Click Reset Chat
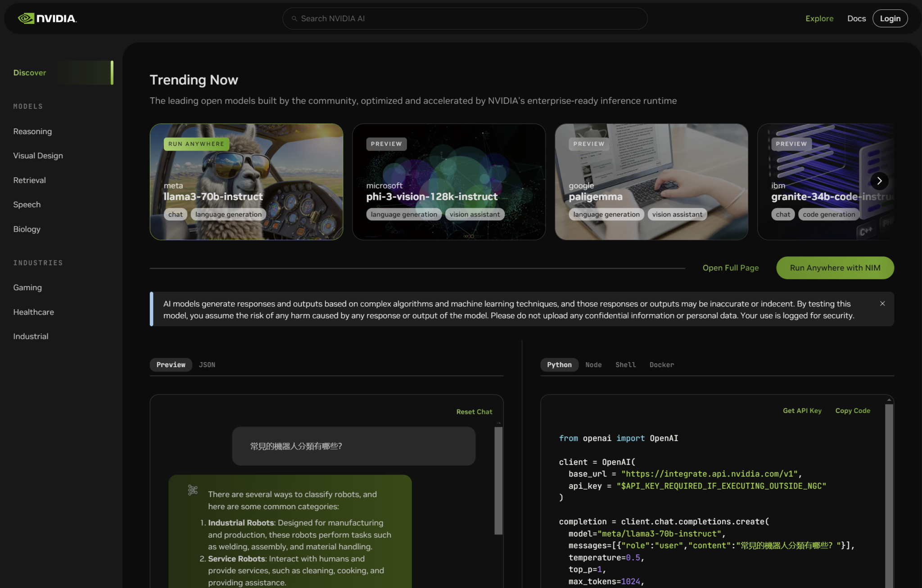Viewport: 922px width, 588px height. click(x=474, y=412)
